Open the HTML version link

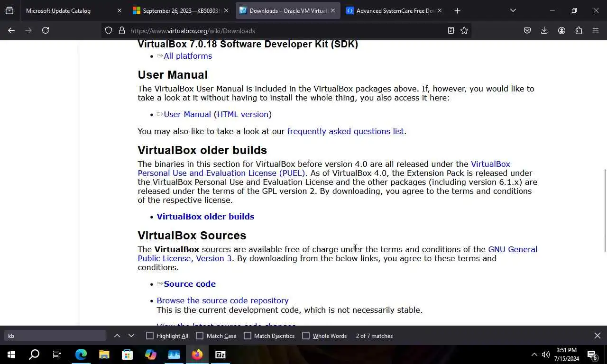pyautogui.click(x=243, y=114)
